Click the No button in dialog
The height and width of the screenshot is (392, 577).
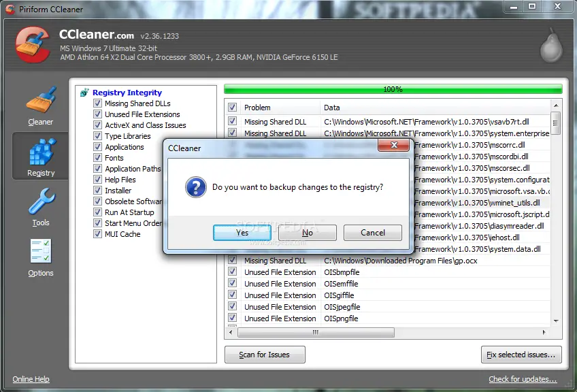point(308,233)
